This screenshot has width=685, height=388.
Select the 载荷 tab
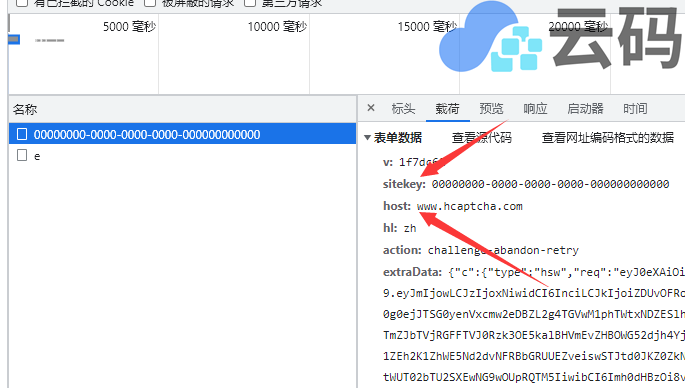point(447,108)
